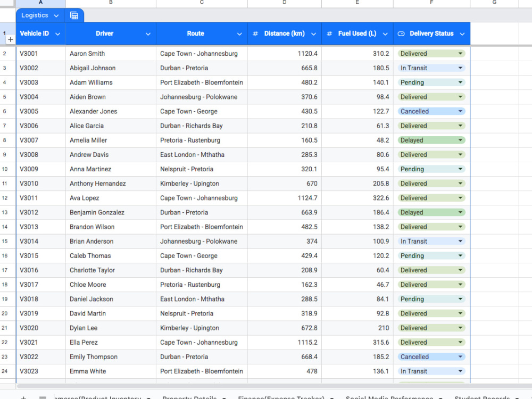
Task: Select cell with driver Benjamin Gonzalez
Action: pos(111,212)
